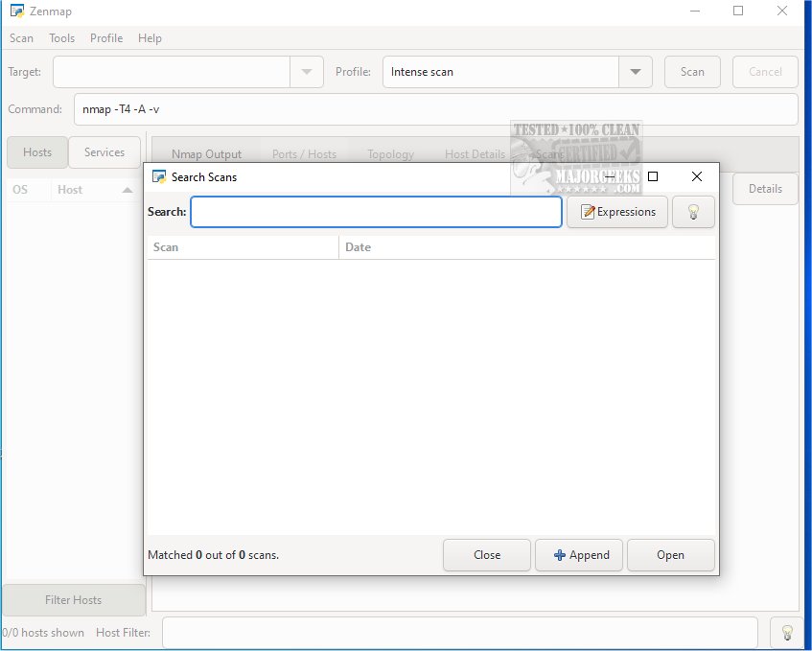
Task: Maximize the Search Scans dialog
Action: (x=653, y=176)
